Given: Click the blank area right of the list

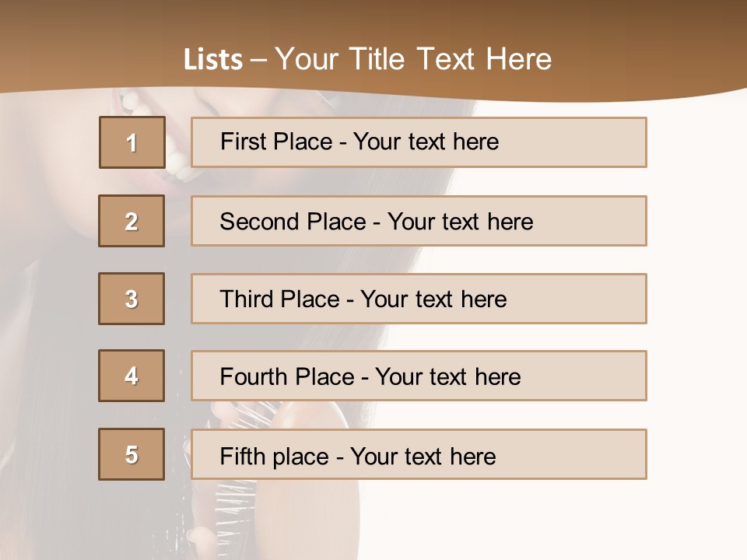Looking at the screenshot, I should tap(696, 296).
